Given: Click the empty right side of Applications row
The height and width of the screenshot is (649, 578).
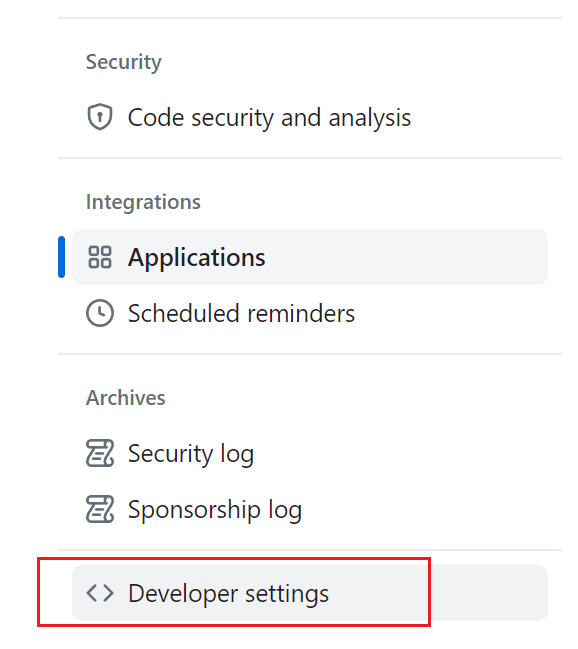Looking at the screenshot, I should point(406,257).
